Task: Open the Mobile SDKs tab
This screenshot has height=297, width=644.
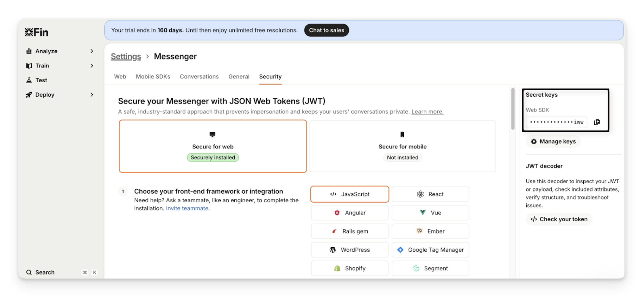Action: click(x=153, y=76)
